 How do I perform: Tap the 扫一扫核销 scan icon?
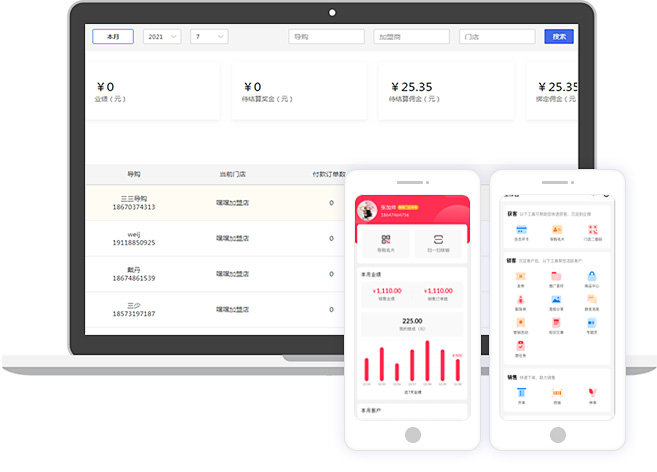pos(439,241)
